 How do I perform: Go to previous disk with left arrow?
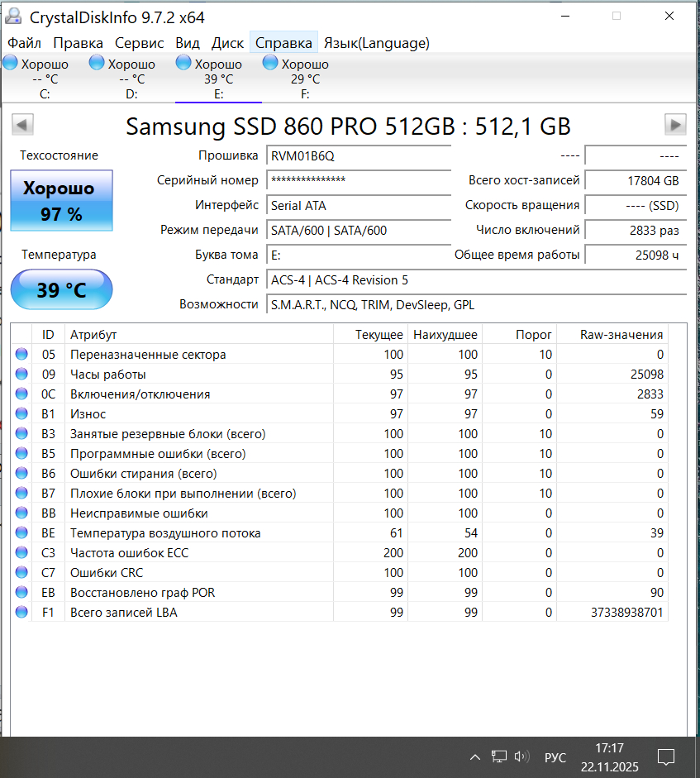tap(22, 125)
